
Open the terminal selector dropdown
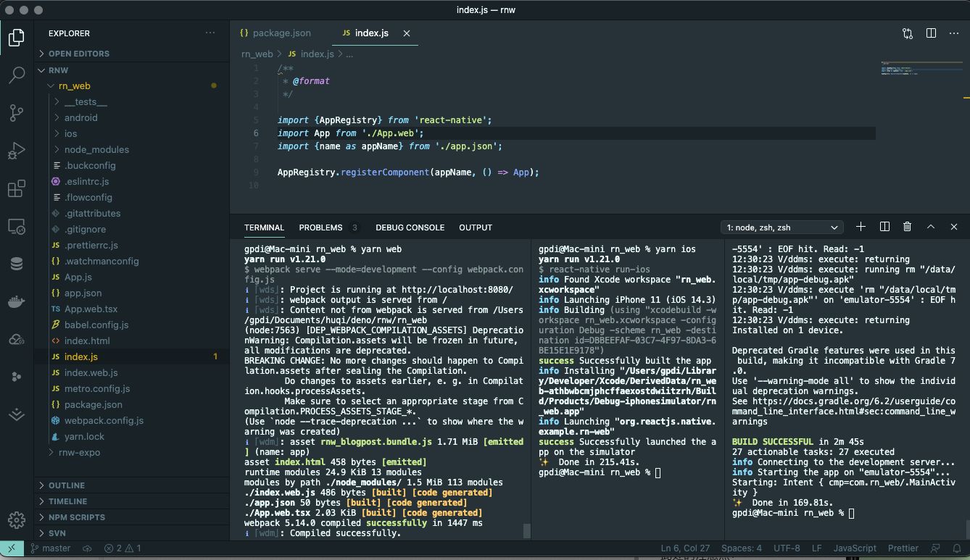(783, 227)
